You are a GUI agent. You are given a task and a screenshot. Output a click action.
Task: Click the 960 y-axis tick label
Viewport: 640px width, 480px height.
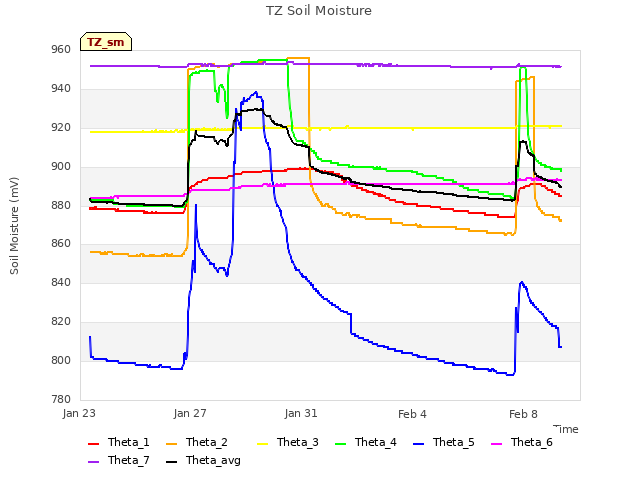[x=61, y=49]
